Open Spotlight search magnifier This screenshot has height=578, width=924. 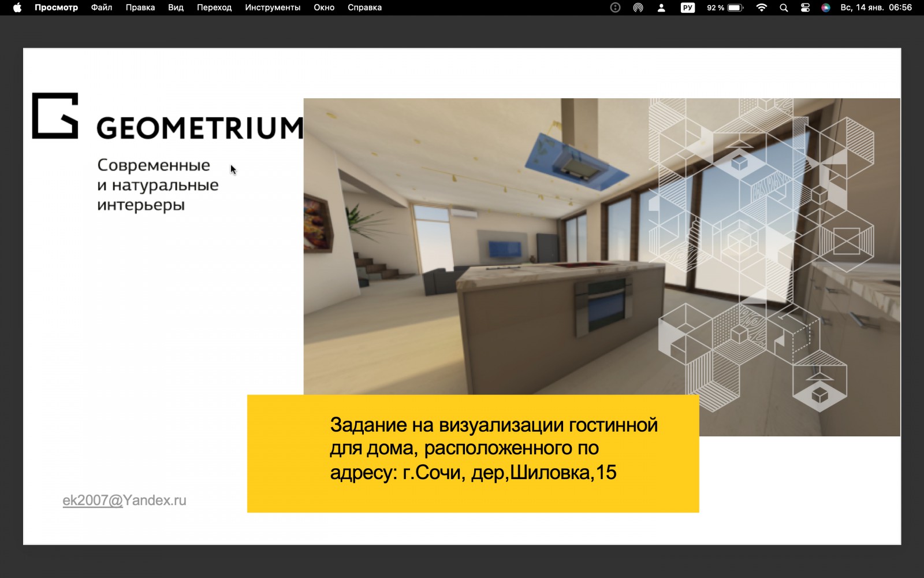click(784, 8)
